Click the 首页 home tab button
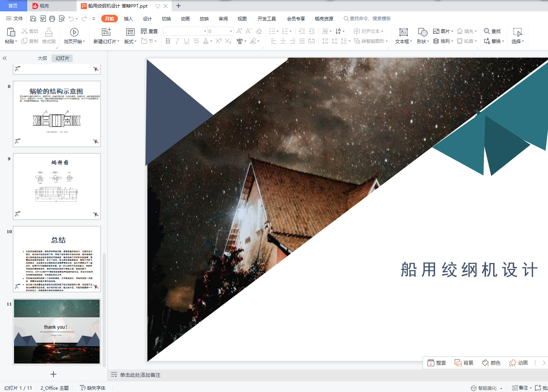The image size is (548, 392). pyautogui.click(x=13, y=6)
